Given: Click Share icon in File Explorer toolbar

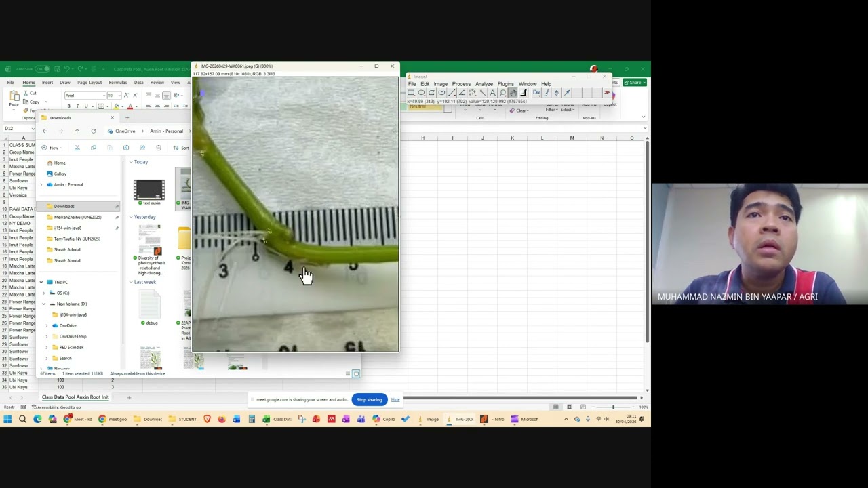Looking at the screenshot, I should 142,148.
